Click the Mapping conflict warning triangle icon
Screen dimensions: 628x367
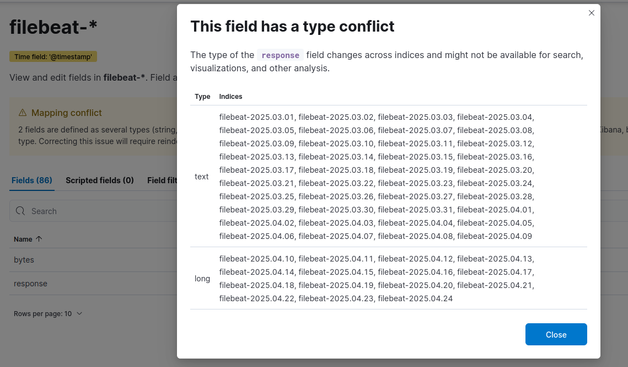click(x=22, y=113)
